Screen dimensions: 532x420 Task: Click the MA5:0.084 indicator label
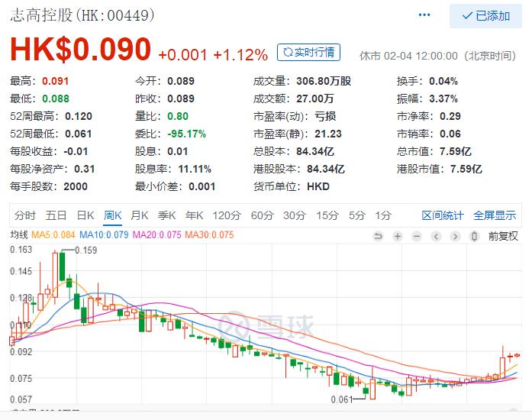[53, 235]
